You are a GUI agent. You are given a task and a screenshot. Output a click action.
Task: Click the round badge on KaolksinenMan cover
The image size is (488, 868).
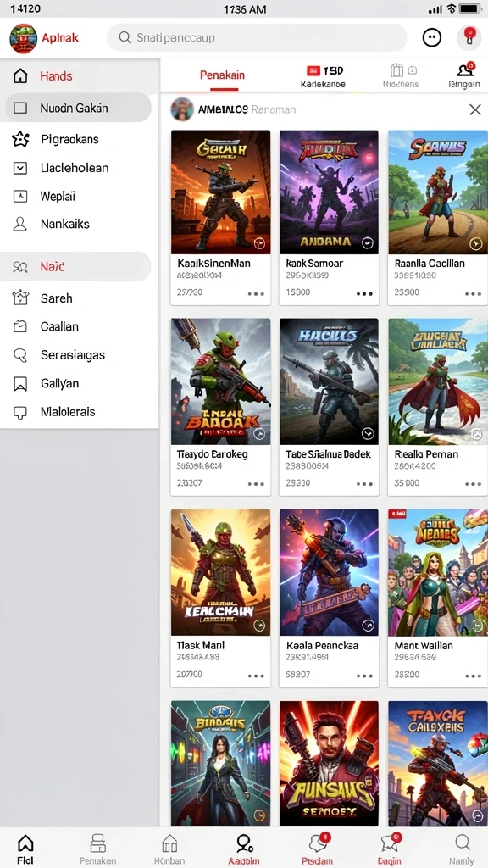point(259,243)
